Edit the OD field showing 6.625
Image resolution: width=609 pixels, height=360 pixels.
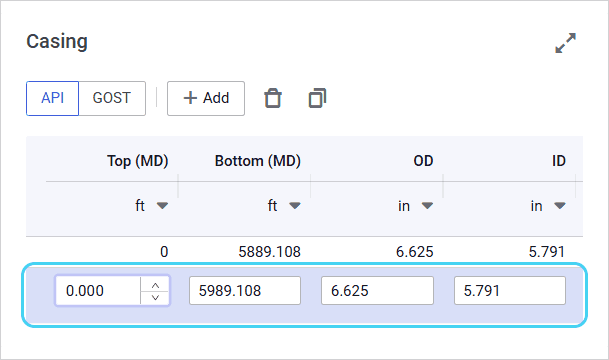point(377,290)
